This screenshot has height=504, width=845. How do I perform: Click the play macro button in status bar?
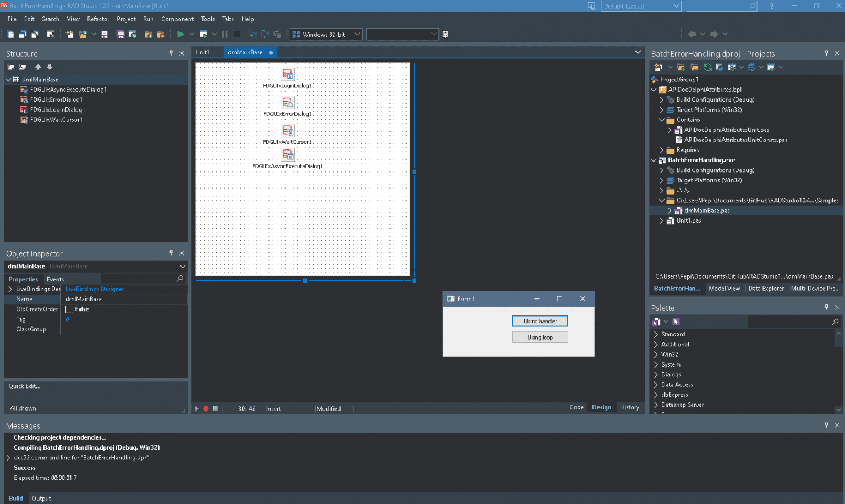(x=197, y=408)
